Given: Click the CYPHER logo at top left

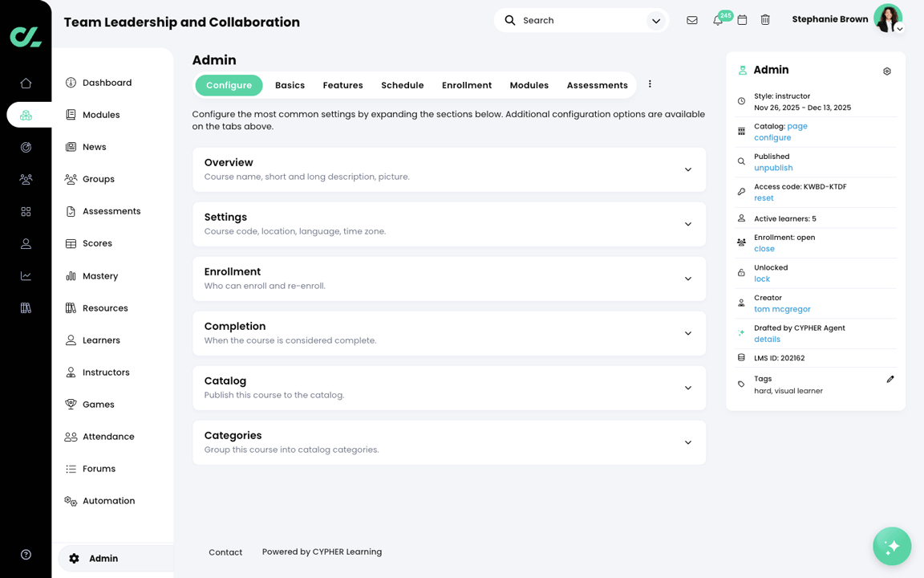Looking at the screenshot, I should 26,37.
